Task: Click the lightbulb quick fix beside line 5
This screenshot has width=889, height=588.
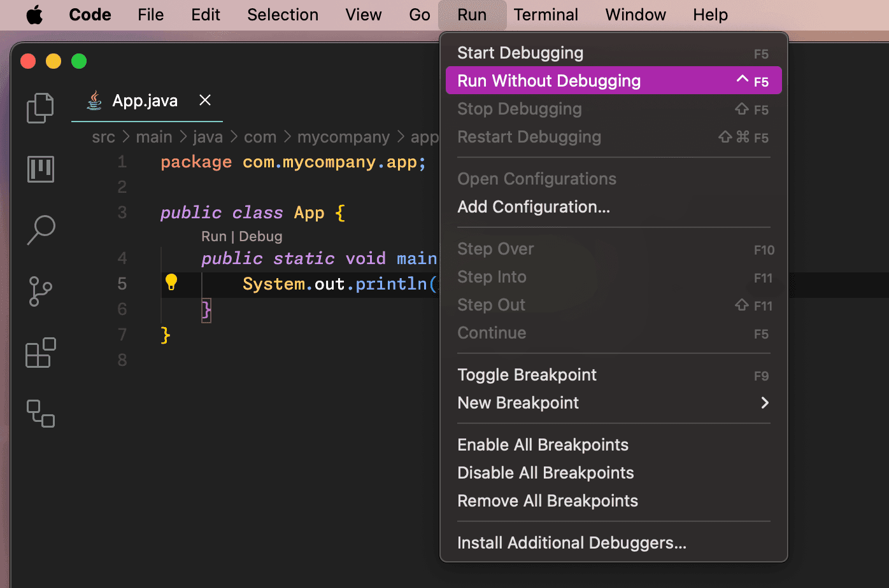Action: click(171, 281)
